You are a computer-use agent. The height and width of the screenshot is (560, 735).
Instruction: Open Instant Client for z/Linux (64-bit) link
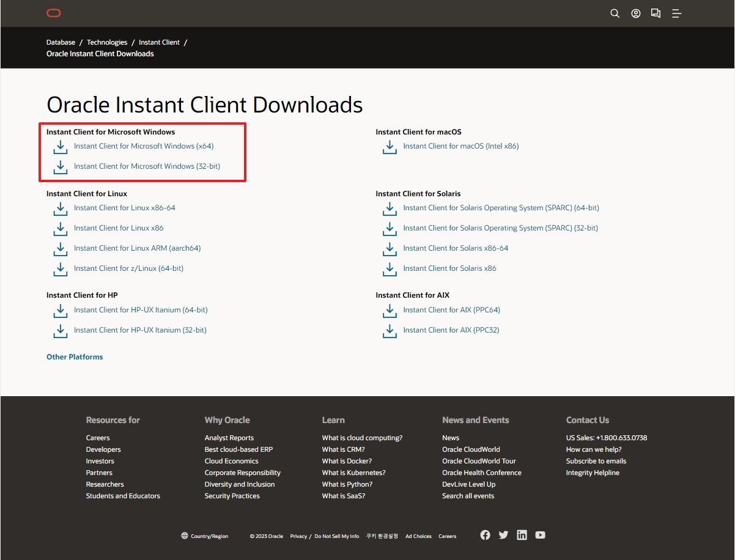pyautogui.click(x=128, y=268)
